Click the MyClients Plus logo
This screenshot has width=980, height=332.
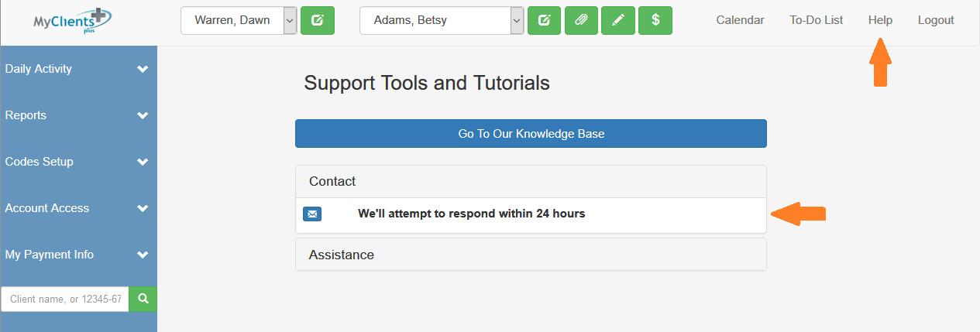pyautogui.click(x=69, y=21)
